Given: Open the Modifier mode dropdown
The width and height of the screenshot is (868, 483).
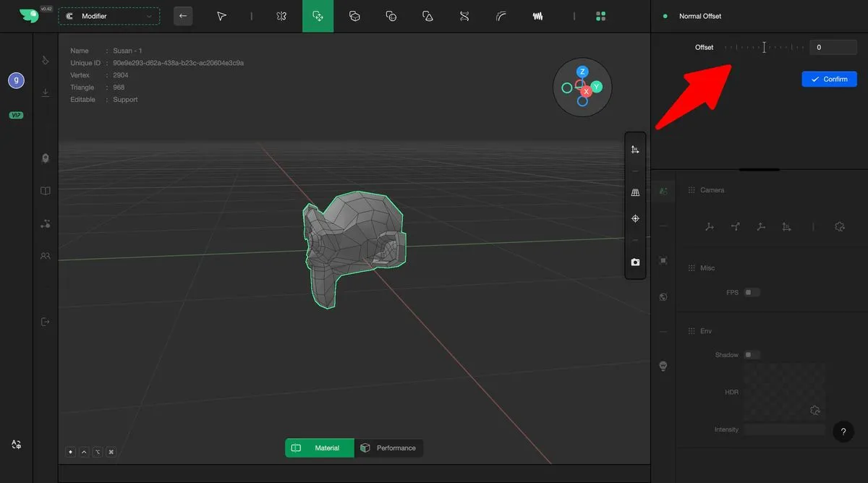Looking at the screenshot, I should click(109, 16).
